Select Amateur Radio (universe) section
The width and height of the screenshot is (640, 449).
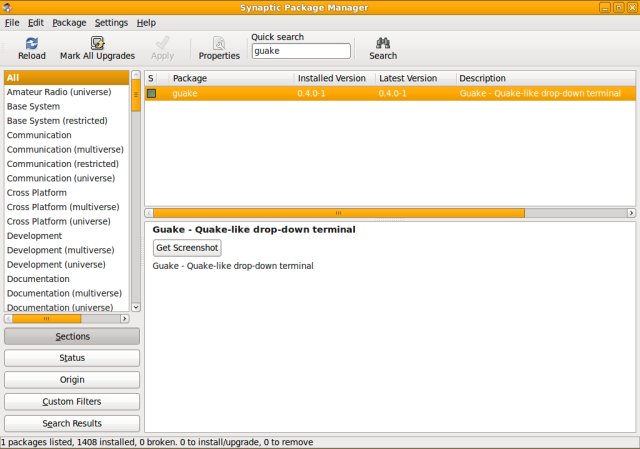click(x=67, y=92)
